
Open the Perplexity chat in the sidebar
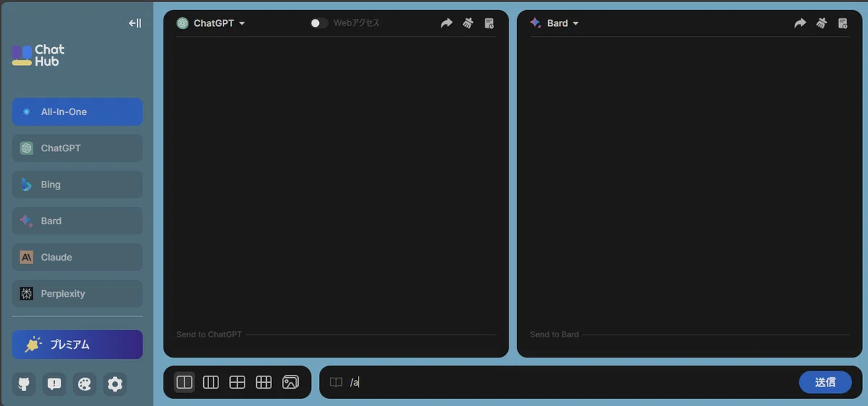(77, 294)
